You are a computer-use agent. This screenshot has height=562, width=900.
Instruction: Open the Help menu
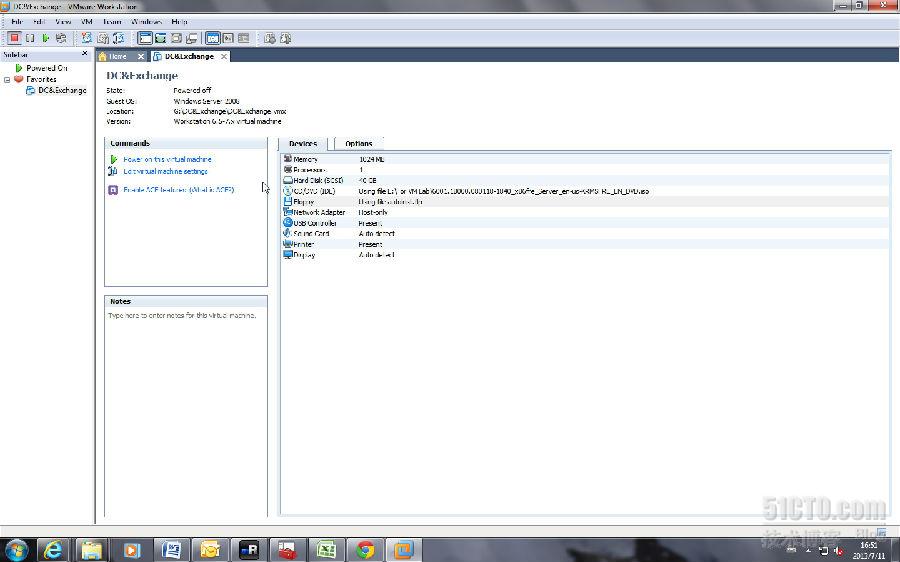pos(180,22)
